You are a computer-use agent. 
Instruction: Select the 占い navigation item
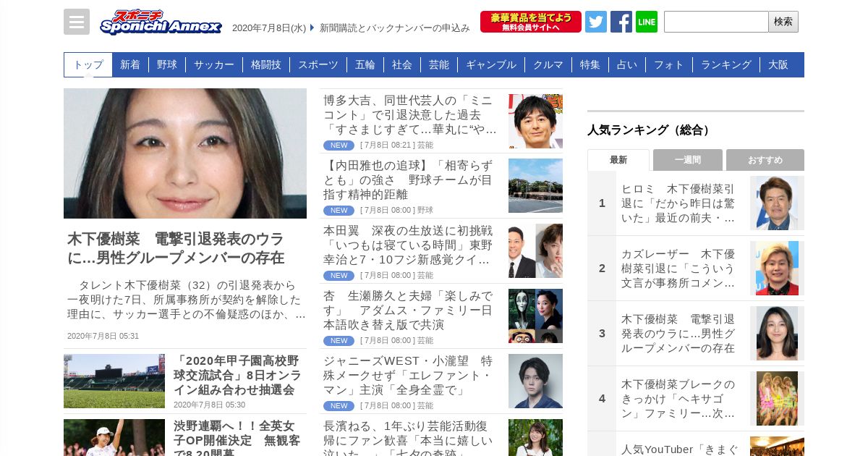click(627, 64)
